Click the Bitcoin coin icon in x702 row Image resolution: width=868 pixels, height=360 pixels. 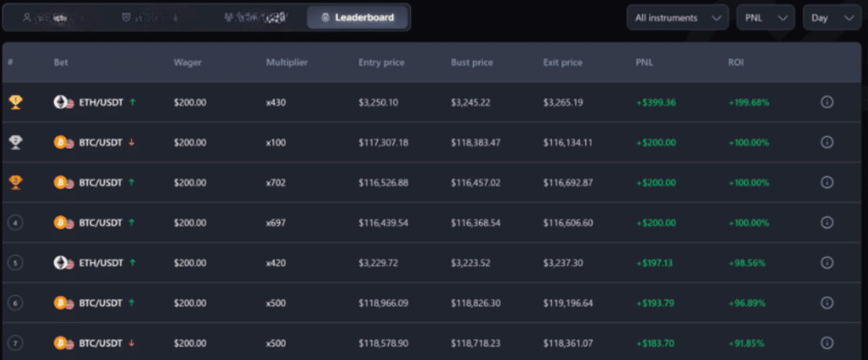coord(59,182)
